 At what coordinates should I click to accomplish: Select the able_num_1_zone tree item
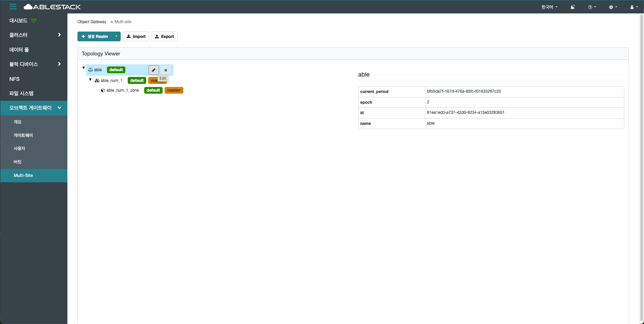click(122, 90)
